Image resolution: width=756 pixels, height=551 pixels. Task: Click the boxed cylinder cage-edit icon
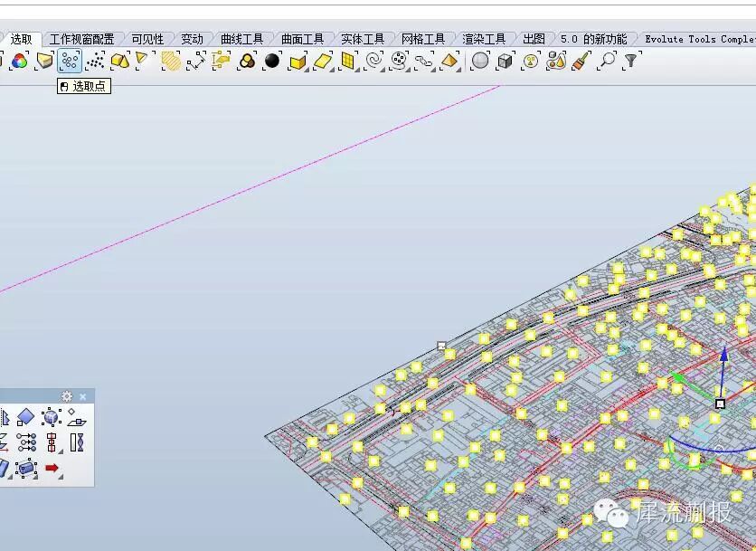tap(26, 468)
